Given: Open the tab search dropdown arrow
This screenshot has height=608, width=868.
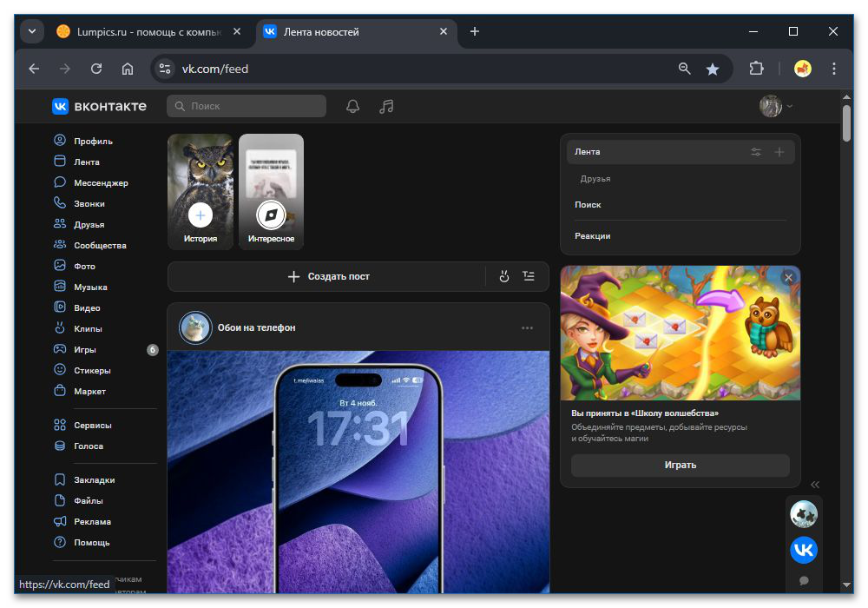Looking at the screenshot, I should pos(32,31).
